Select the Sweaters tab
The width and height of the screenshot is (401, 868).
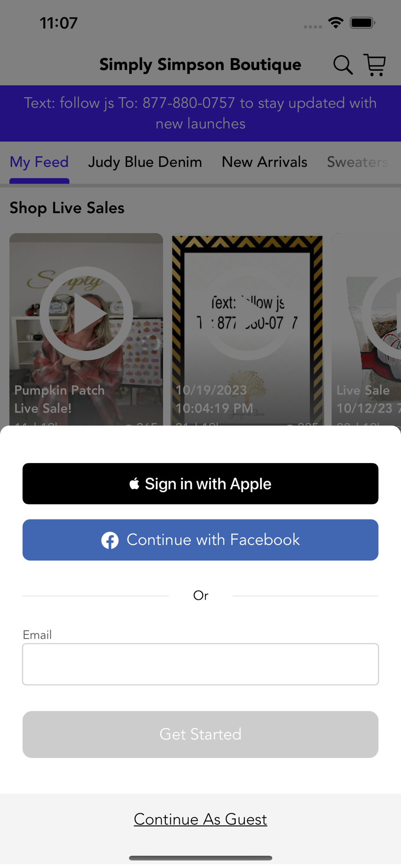[x=357, y=162]
